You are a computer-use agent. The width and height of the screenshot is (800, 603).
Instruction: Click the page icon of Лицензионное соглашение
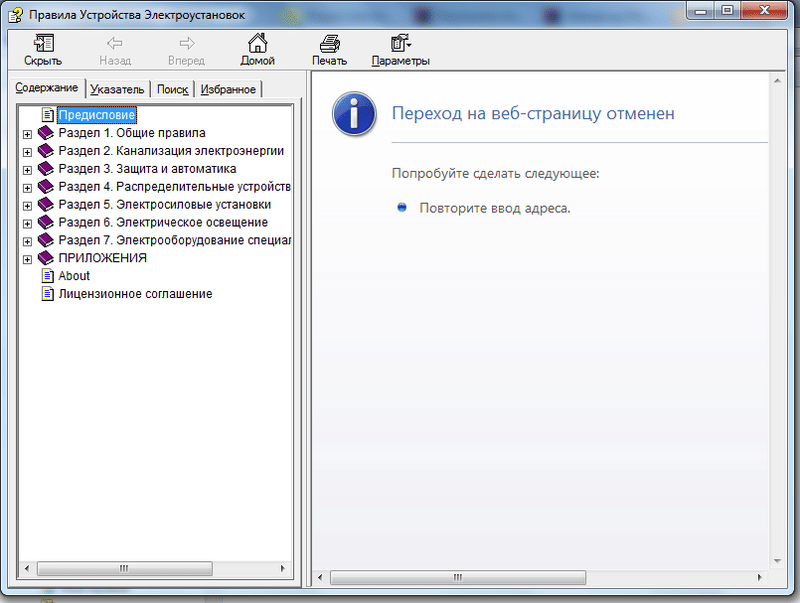click(46, 294)
